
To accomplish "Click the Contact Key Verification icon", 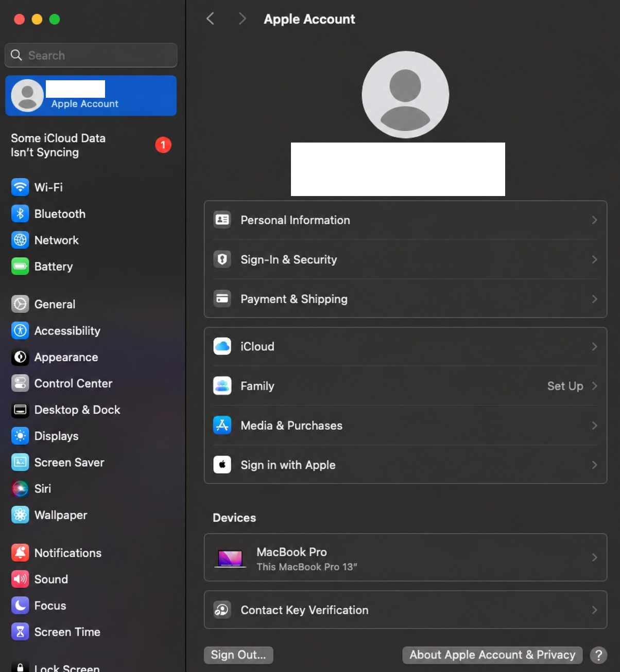I will click(222, 610).
